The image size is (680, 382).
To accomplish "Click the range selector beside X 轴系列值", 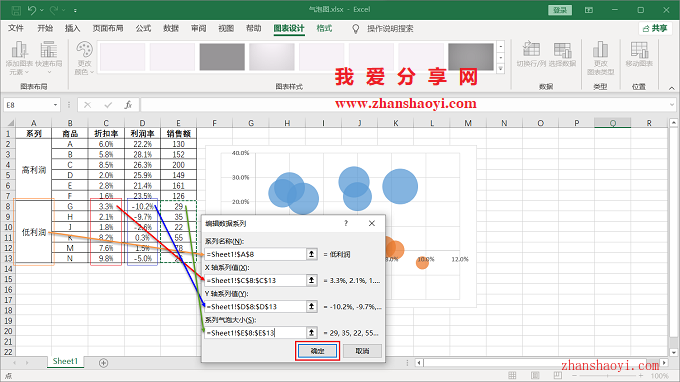I will [311, 281].
